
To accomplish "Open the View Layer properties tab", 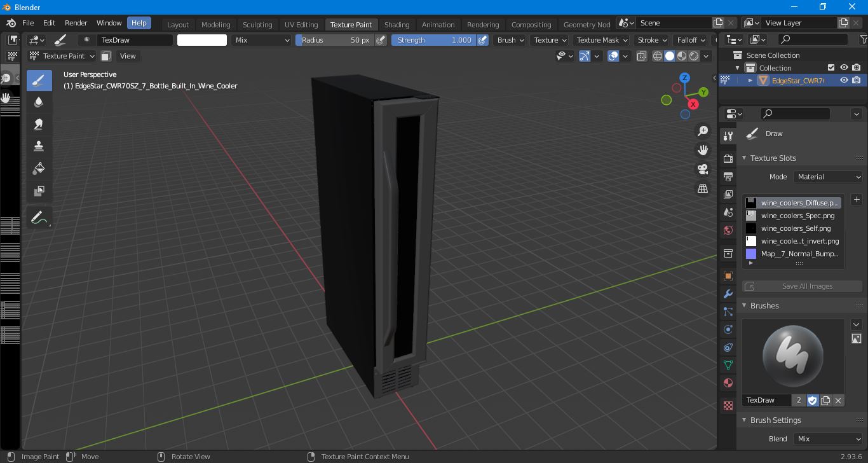I will point(728,194).
